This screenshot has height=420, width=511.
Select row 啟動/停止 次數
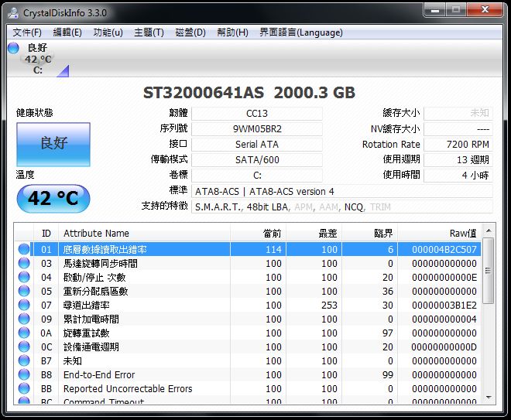pyautogui.click(x=248, y=277)
